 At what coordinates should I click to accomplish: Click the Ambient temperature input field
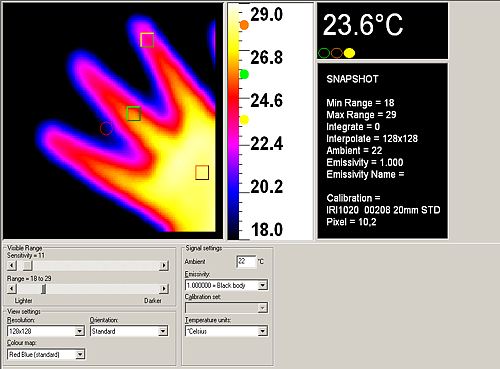click(x=246, y=262)
